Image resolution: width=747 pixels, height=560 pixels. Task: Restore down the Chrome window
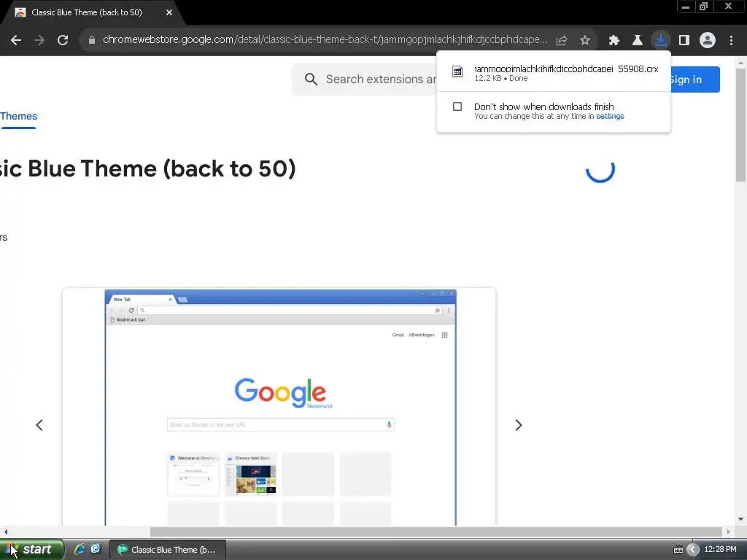click(704, 7)
